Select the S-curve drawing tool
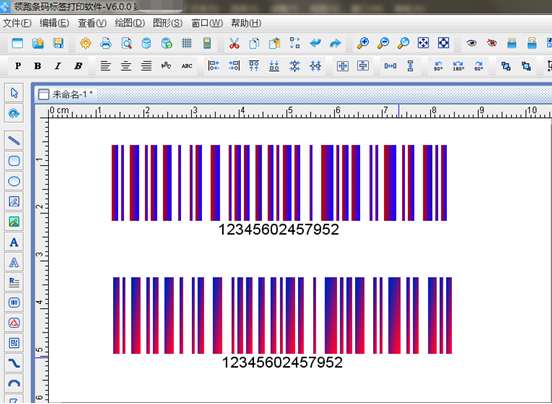 14,364
